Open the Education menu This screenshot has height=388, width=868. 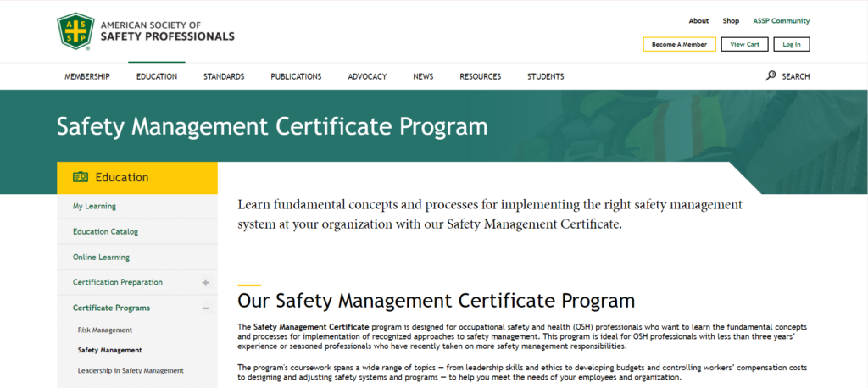(157, 76)
